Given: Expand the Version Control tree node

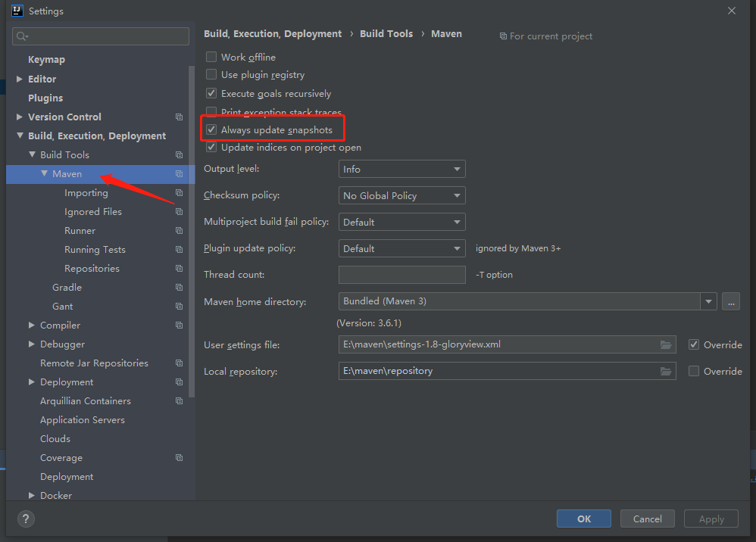Looking at the screenshot, I should coord(19,117).
